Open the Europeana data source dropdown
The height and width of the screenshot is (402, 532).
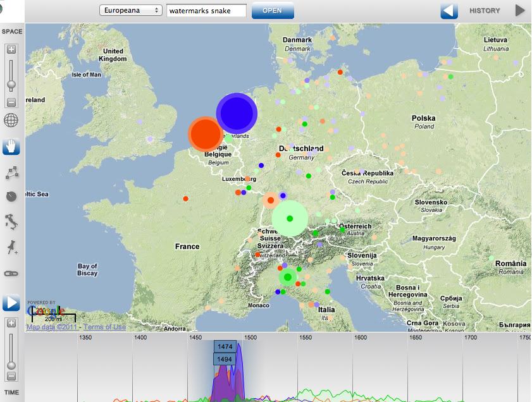(131, 11)
